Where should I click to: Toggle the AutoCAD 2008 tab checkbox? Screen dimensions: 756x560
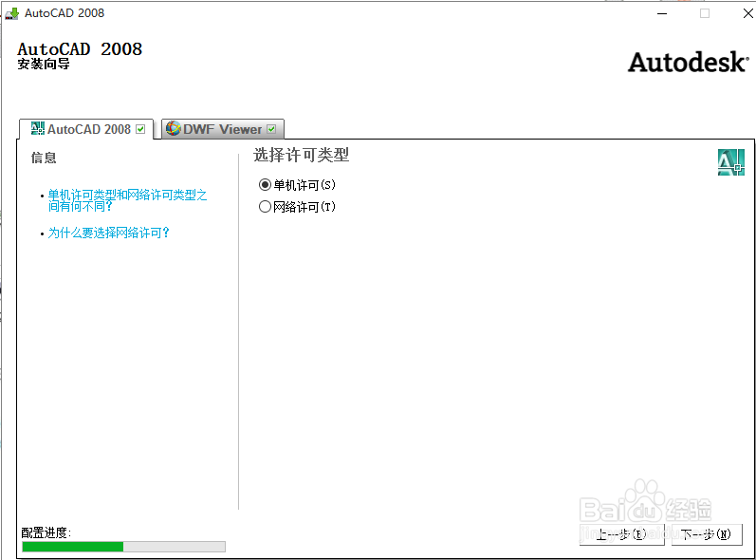click(x=140, y=129)
